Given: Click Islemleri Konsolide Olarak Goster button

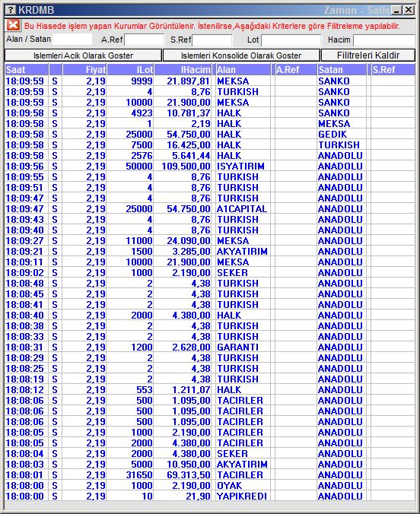Looking at the screenshot, I should click(241, 56).
